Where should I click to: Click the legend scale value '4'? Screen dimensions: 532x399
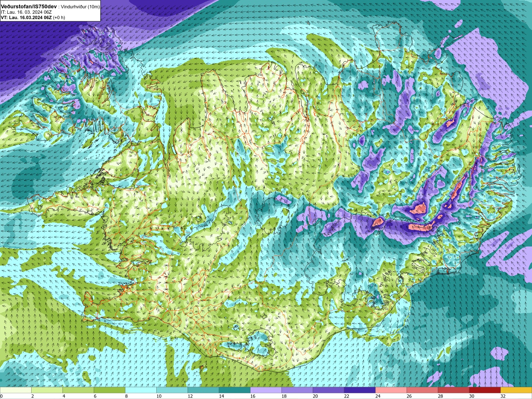(x=63, y=396)
